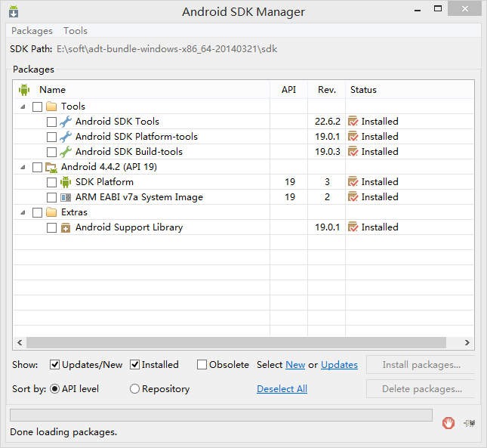Check the Android SDK Tools checkbox
The height and width of the screenshot is (448, 487).
pyautogui.click(x=51, y=122)
